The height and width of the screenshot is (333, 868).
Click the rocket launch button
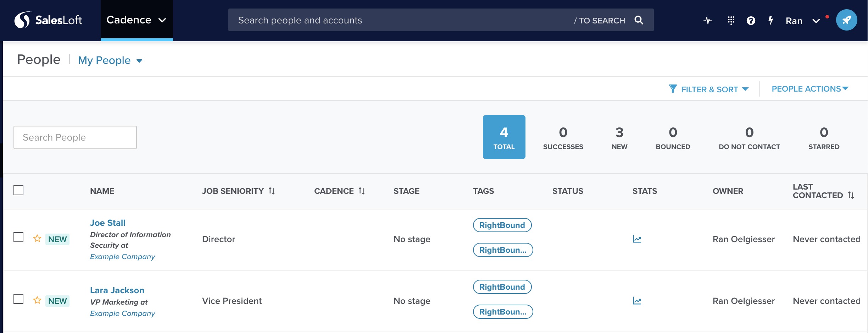847,20
